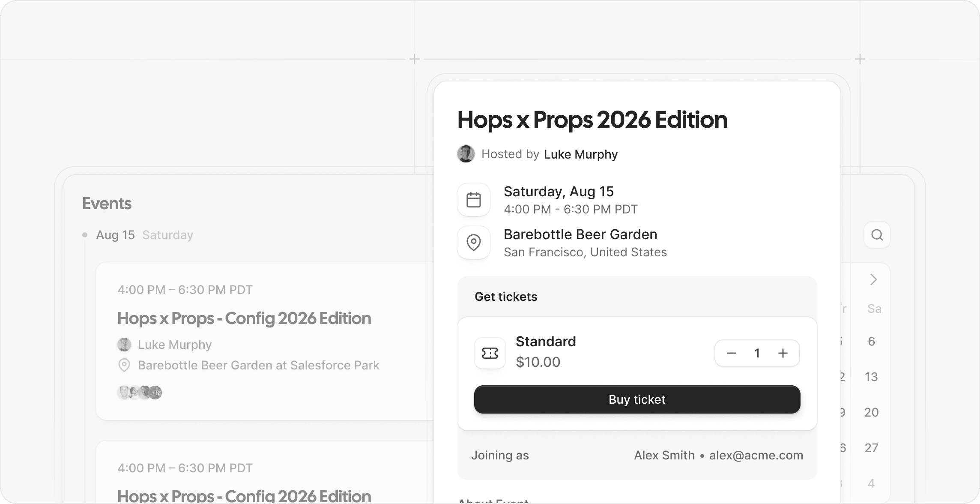This screenshot has width=980, height=504.
Task: Go to next month with the calendar chevron
Action: click(874, 279)
